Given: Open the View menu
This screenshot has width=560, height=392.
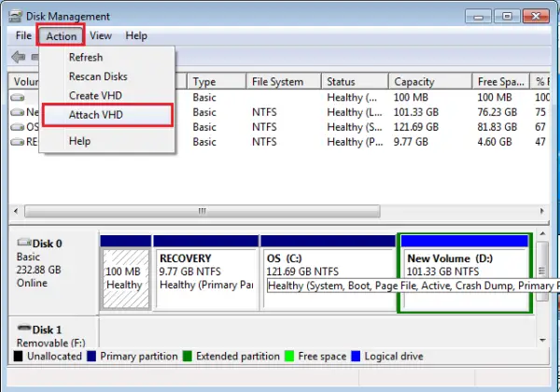Looking at the screenshot, I should [101, 35].
